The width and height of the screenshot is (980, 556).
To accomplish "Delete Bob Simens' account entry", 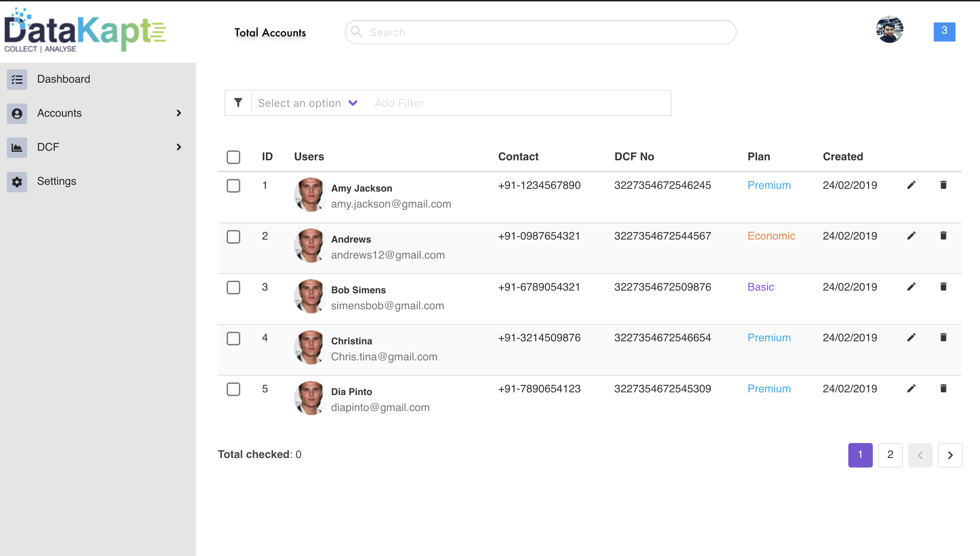I will coord(943,287).
